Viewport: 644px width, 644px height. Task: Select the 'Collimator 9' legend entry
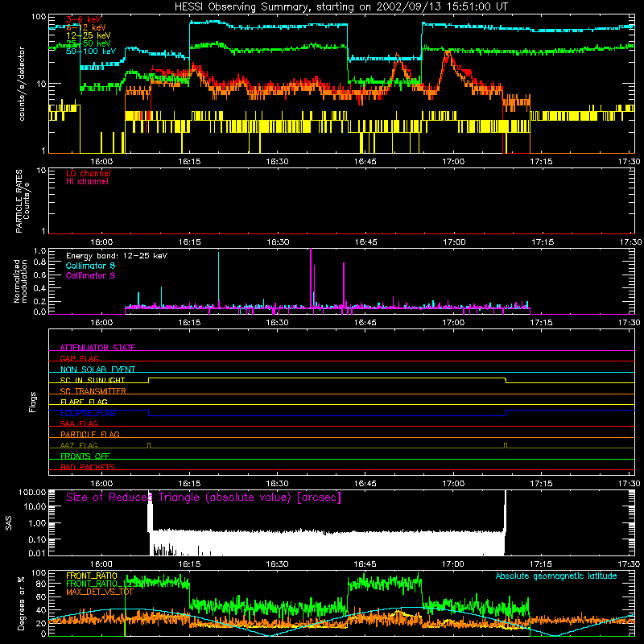90,275
